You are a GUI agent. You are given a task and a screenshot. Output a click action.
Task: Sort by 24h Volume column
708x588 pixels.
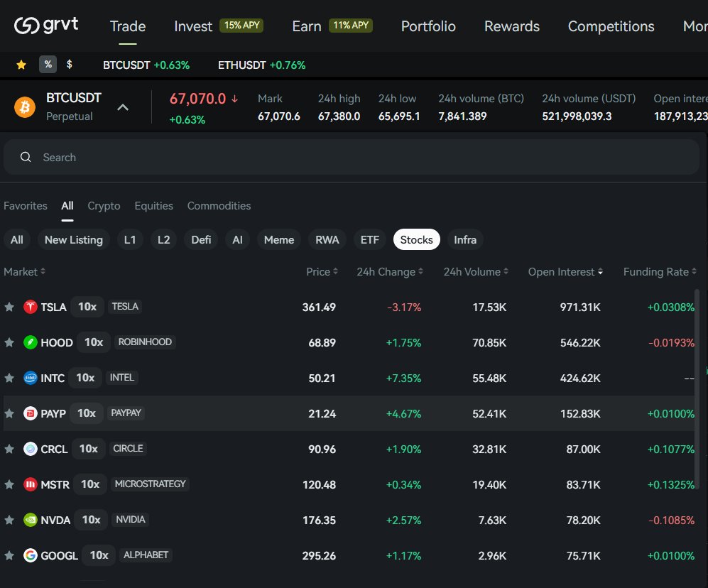coord(476,272)
